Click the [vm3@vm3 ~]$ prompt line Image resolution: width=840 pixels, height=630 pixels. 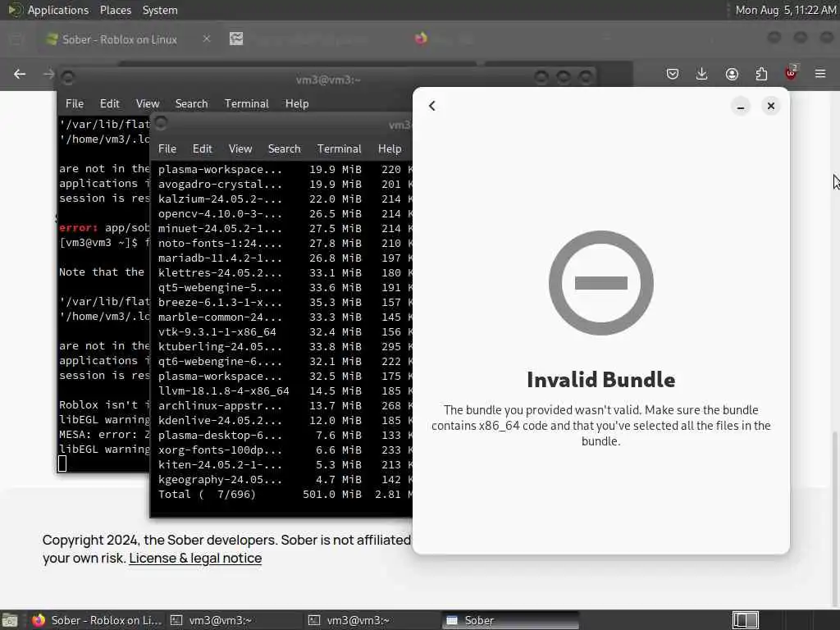104,243
